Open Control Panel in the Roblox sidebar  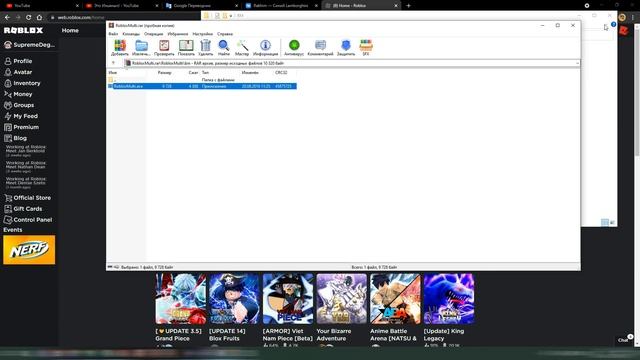click(28, 220)
